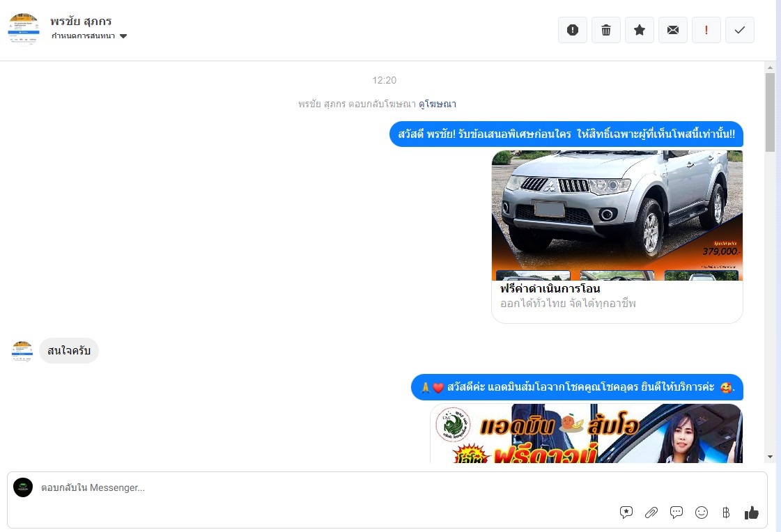Click the ดูโฆษณา link
This screenshot has height=532, width=781.
coord(438,104)
